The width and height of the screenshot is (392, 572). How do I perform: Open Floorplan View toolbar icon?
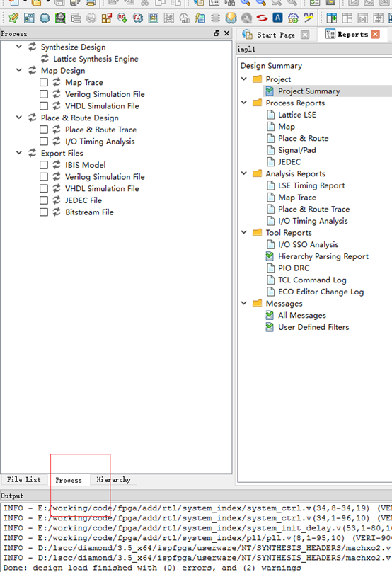click(x=154, y=18)
